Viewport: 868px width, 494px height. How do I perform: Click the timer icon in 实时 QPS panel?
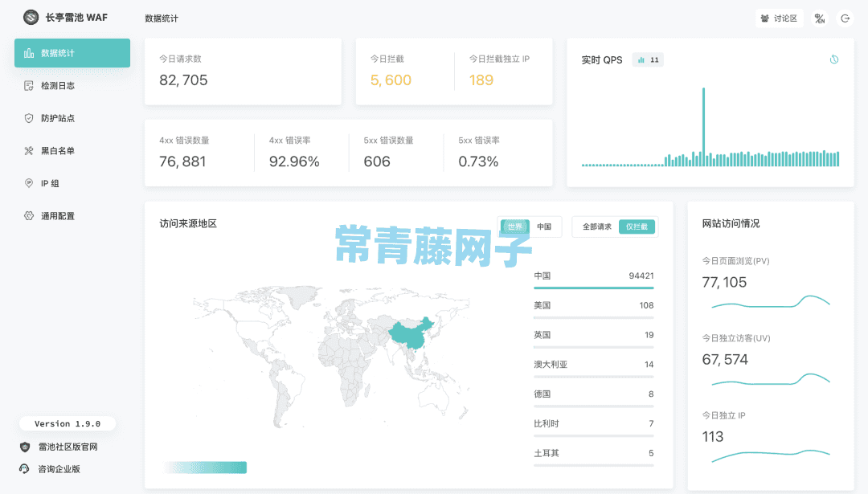click(x=834, y=59)
